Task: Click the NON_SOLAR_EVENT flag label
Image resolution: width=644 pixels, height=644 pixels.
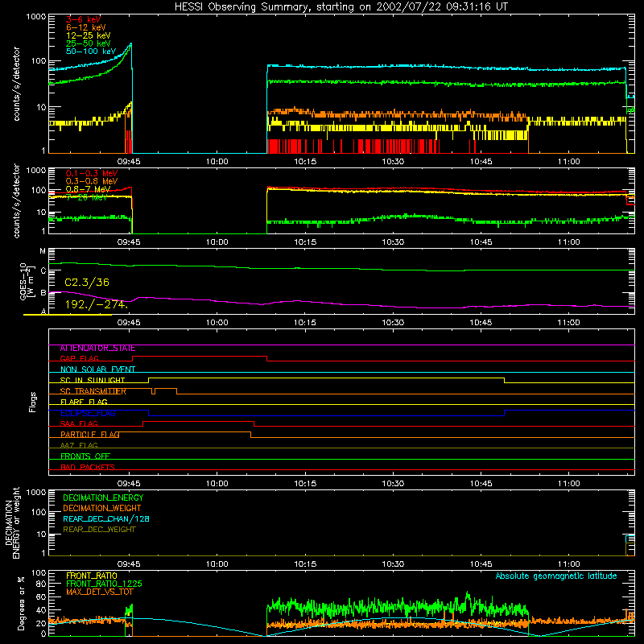Action: [x=97, y=369]
